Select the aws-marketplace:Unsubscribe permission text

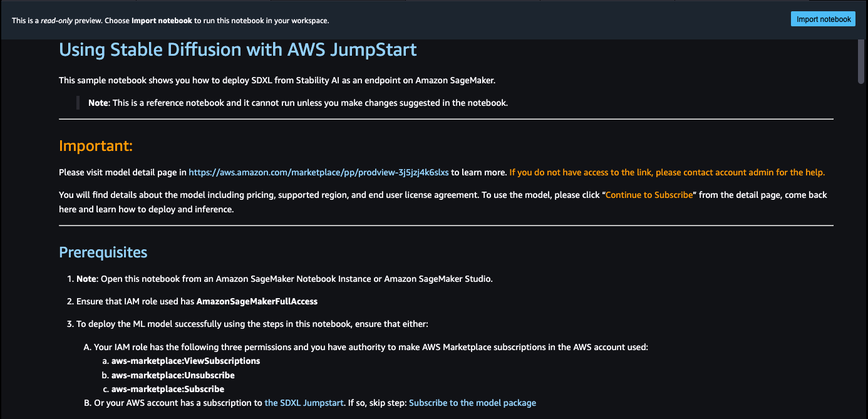click(x=173, y=375)
